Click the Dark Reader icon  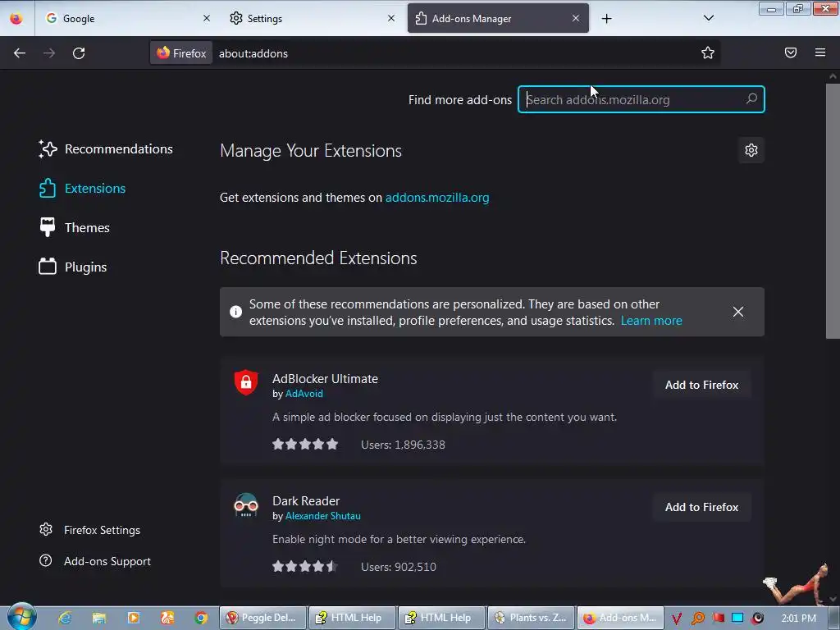pos(246,504)
